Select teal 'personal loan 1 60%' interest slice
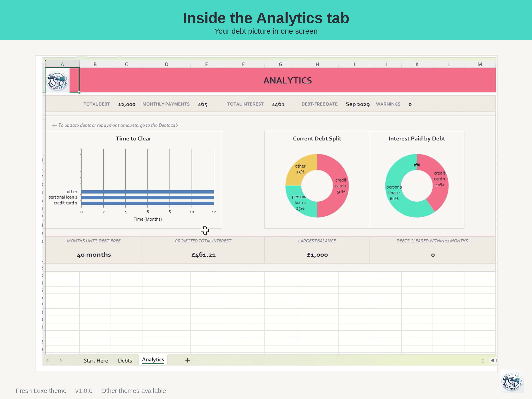 tap(394, 193)
